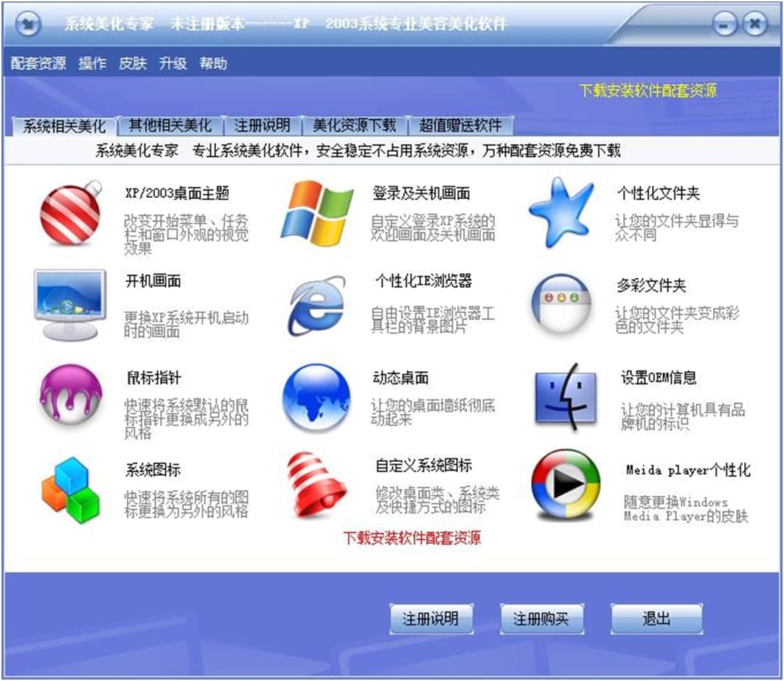This screenshot has width=784, height=681.
Task: Click the 退出 button
Action: tap(656, 620)
